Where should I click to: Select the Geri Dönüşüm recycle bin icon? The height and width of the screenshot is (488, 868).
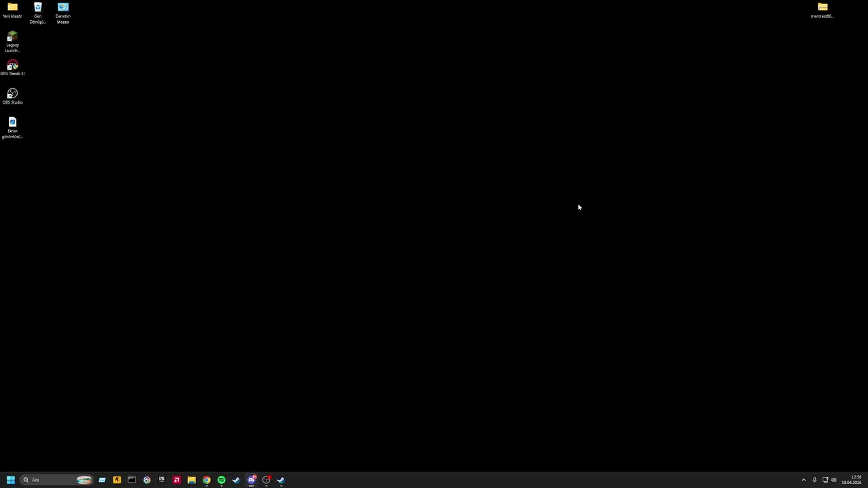pos(37,13)
